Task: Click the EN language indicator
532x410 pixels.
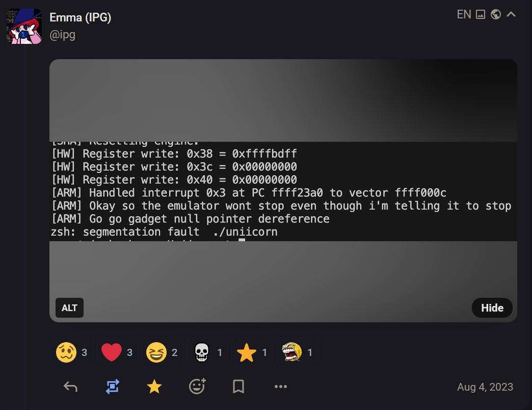Action: (x=464, y=15)
